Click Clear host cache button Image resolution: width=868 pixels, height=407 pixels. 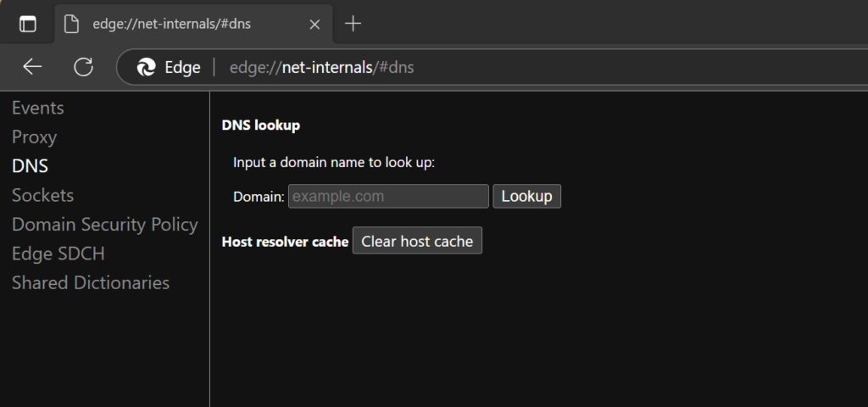tap(417, 241)
